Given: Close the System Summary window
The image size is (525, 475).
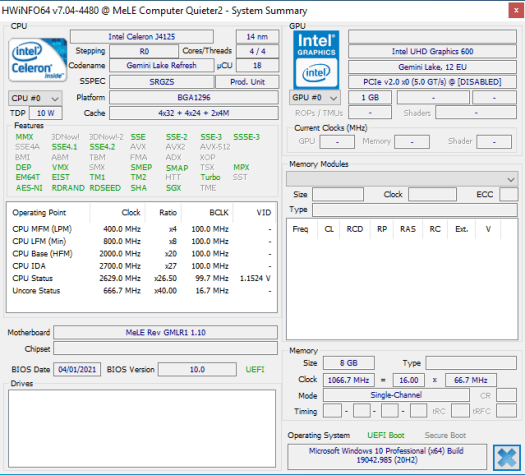Looking at the screenshot, I should 516,11.
